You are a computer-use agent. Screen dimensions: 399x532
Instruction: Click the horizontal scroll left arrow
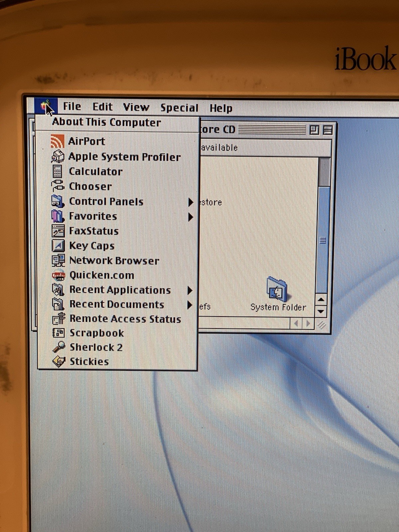coord(296,323)
